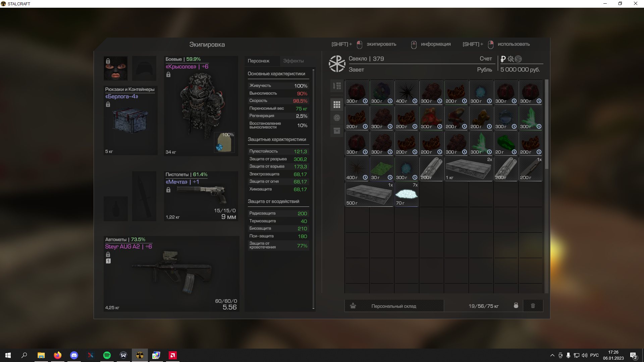Screen dimensions: 644x362
Task: Open Firefox from the taskbar
Action: tap(58, 355)
